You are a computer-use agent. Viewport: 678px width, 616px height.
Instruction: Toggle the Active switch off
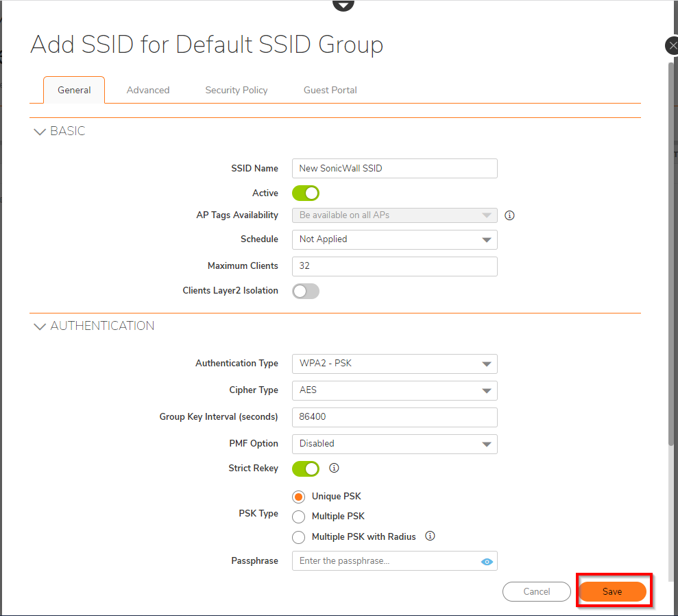pyautogui.click(x=306, y=193)
